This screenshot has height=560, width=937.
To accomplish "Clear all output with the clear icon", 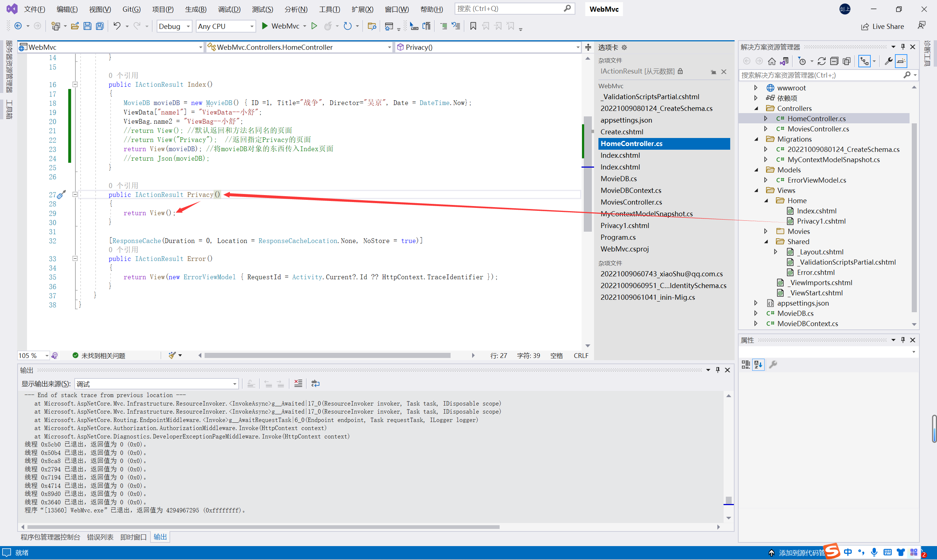I will click(298, 384).
